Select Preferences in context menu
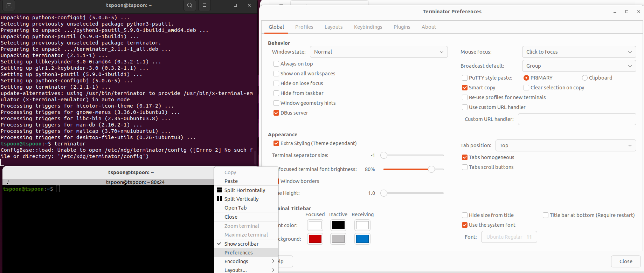 coord(246,253)
